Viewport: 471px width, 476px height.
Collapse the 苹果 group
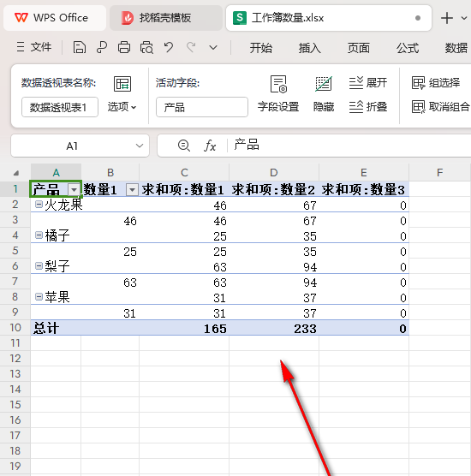39,296
